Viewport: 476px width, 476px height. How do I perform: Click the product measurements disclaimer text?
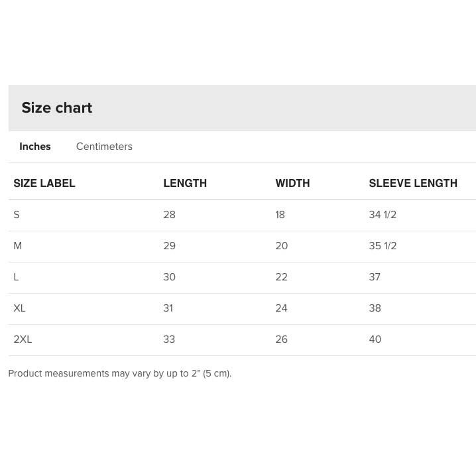120,373
